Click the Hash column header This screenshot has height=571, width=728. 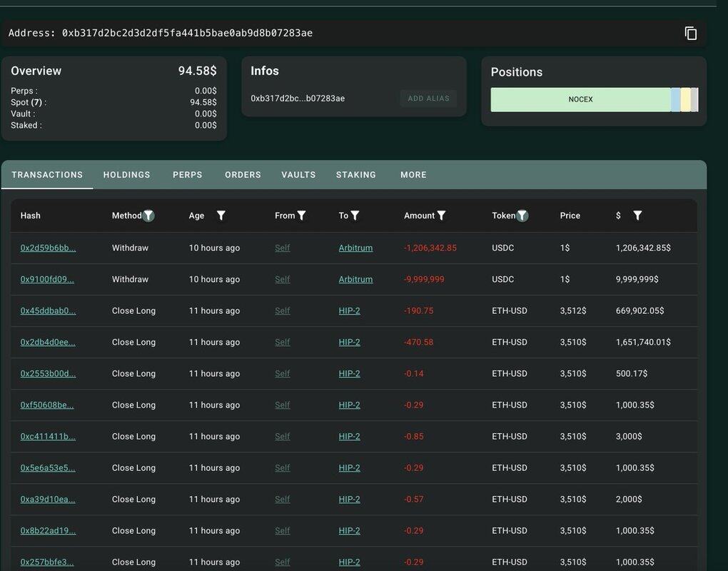coord(31,216)
